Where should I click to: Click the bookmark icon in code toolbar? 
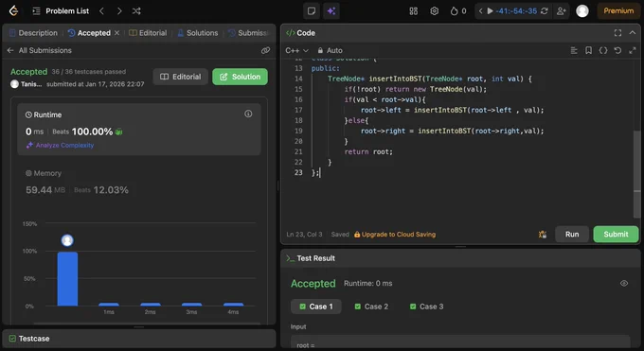[x=588, y=50]
